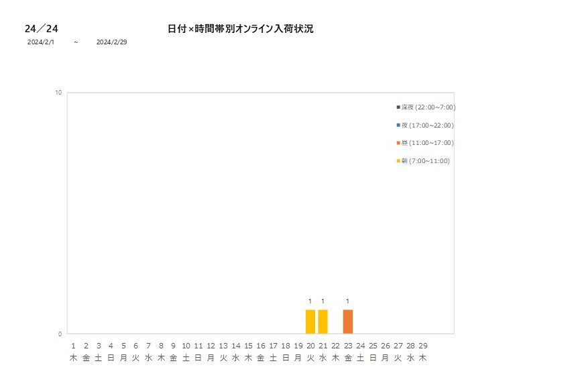Open the end date 2024/2/29 selector
The height and width of the screenshot is (388, 588).
point(111,42)
